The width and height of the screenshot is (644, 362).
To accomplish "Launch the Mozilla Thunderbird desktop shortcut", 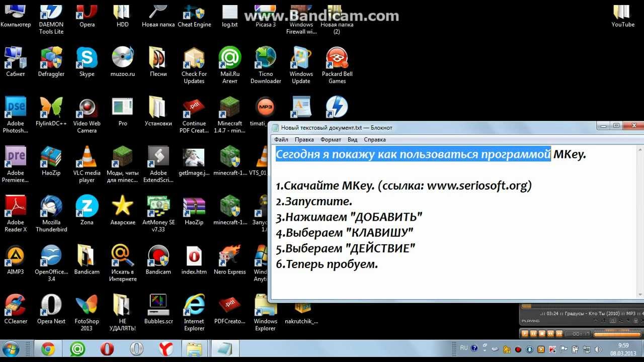I will click(x=51, y=213).
